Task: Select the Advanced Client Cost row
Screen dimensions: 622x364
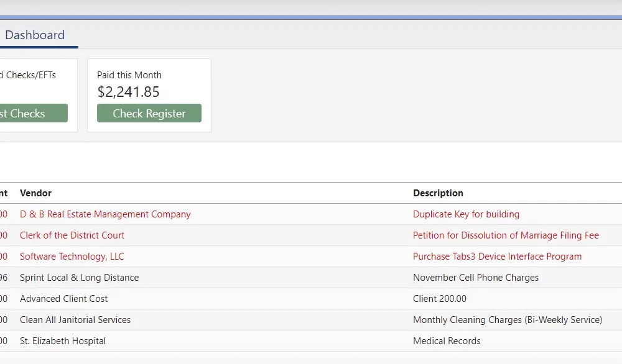Action: (x=311, y=299)
